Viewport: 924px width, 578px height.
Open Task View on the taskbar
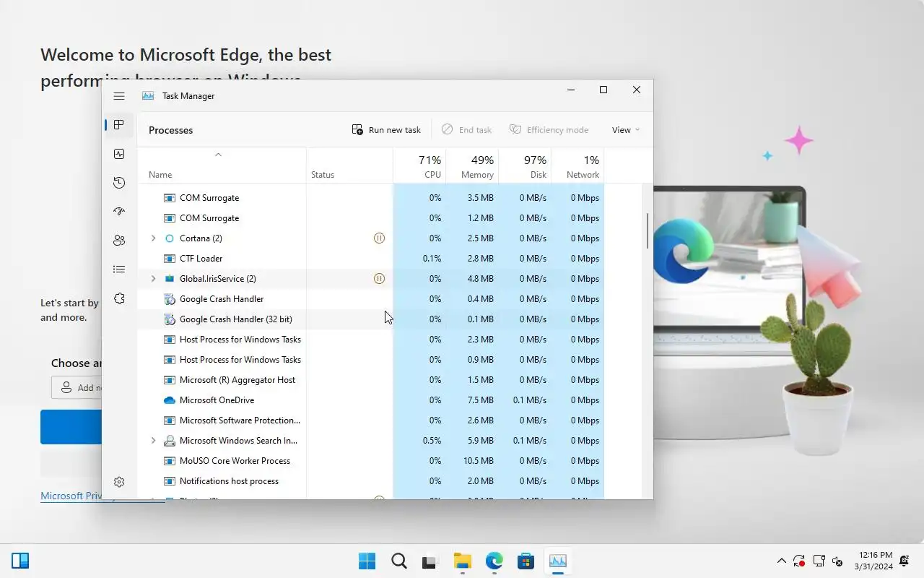pyautogui.click(x=430, y=561)
